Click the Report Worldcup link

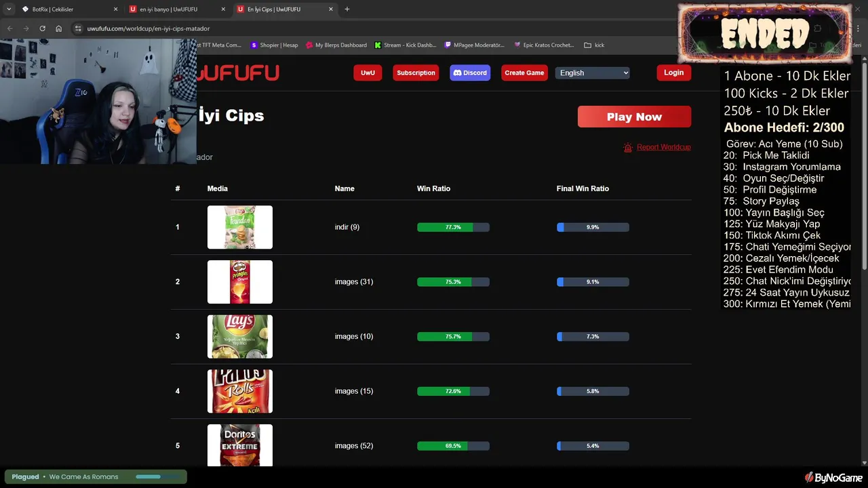663,147
